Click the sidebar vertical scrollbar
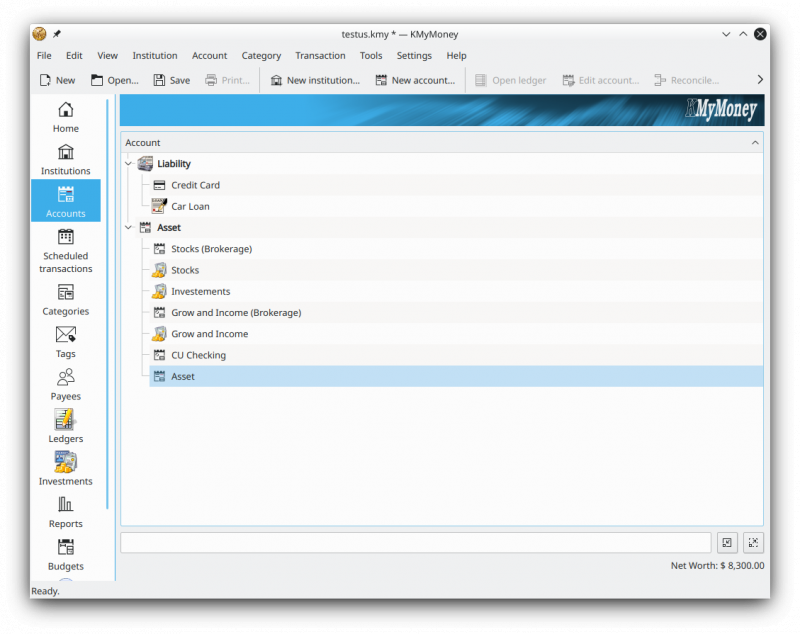The image size is (800, 634). click(x=108, y=303)
